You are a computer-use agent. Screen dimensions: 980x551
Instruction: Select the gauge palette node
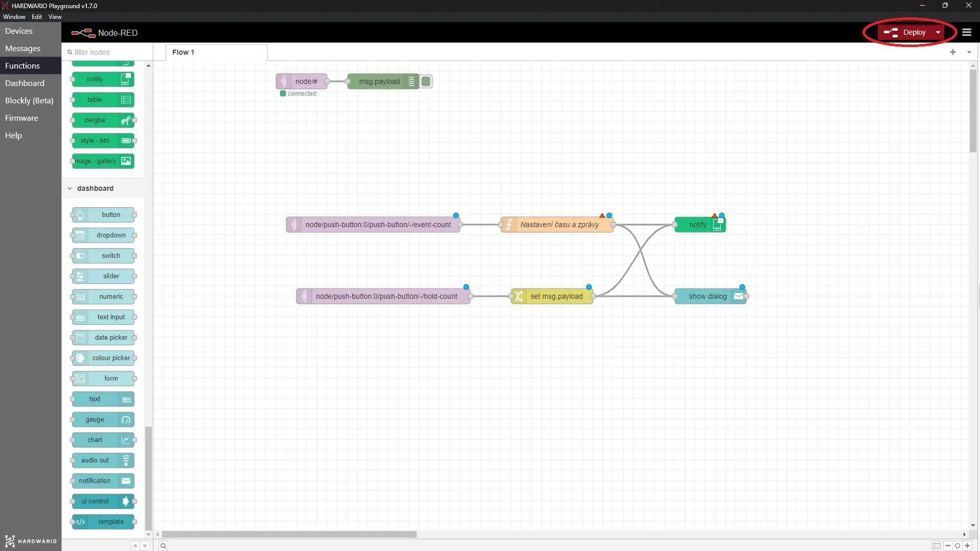tap(103, 420)
